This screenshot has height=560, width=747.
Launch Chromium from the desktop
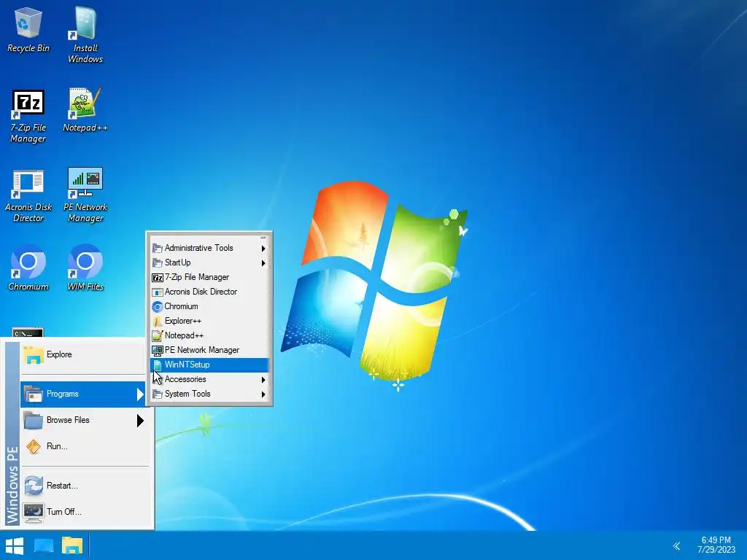click(28, 268)
